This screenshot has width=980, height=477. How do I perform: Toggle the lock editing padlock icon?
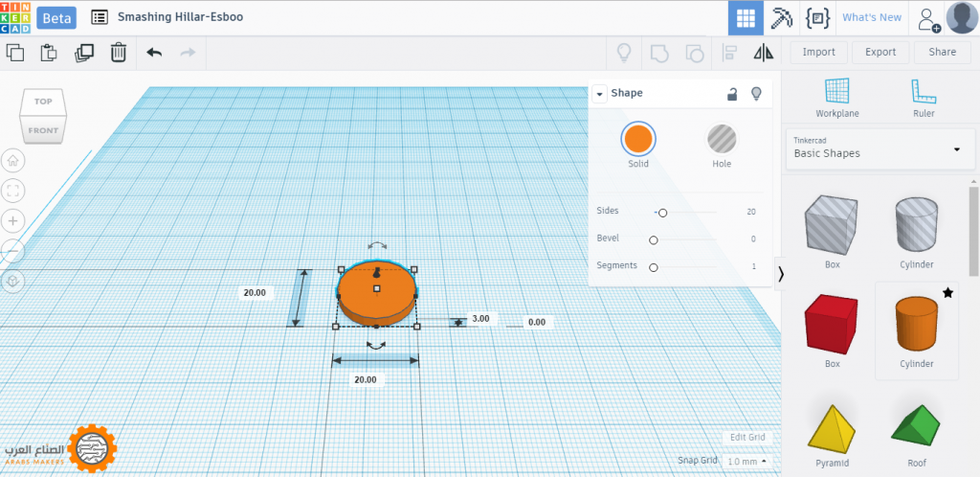pos(732,94)
